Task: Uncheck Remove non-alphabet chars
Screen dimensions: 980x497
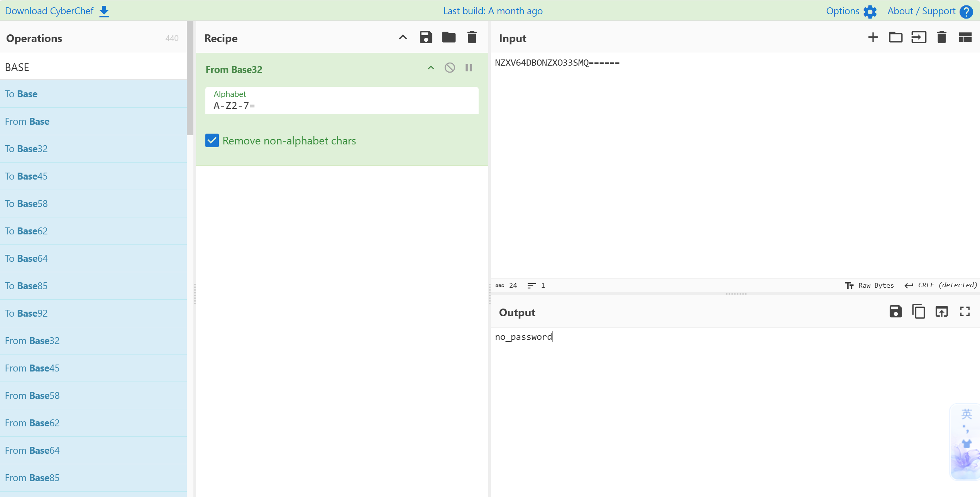Action: [212, 141]
